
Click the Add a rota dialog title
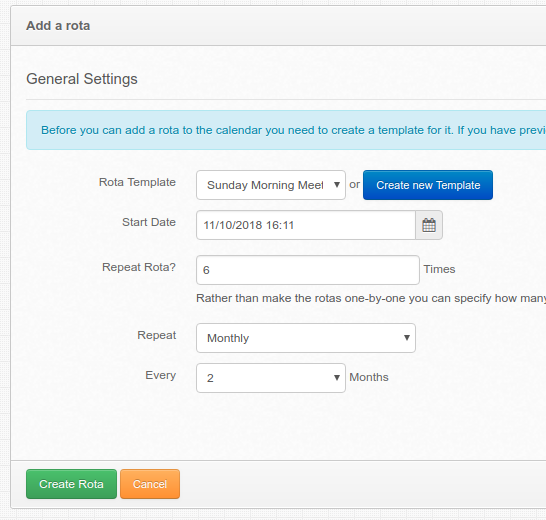pos(58,26)
